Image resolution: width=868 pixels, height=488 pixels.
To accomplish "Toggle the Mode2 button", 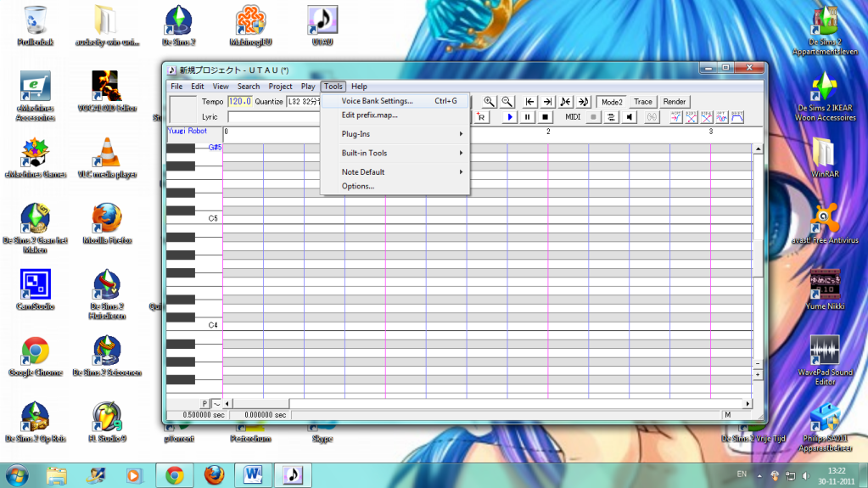I will (612, 102).
